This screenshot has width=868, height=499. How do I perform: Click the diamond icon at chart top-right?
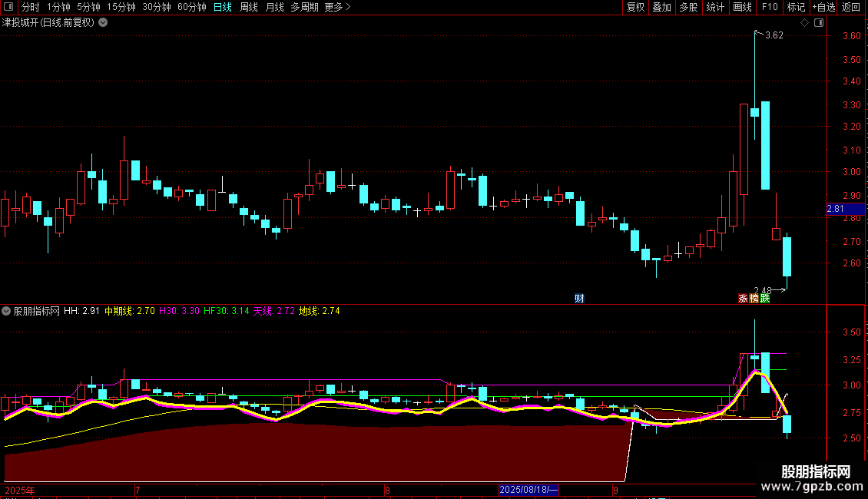point(804,23)
